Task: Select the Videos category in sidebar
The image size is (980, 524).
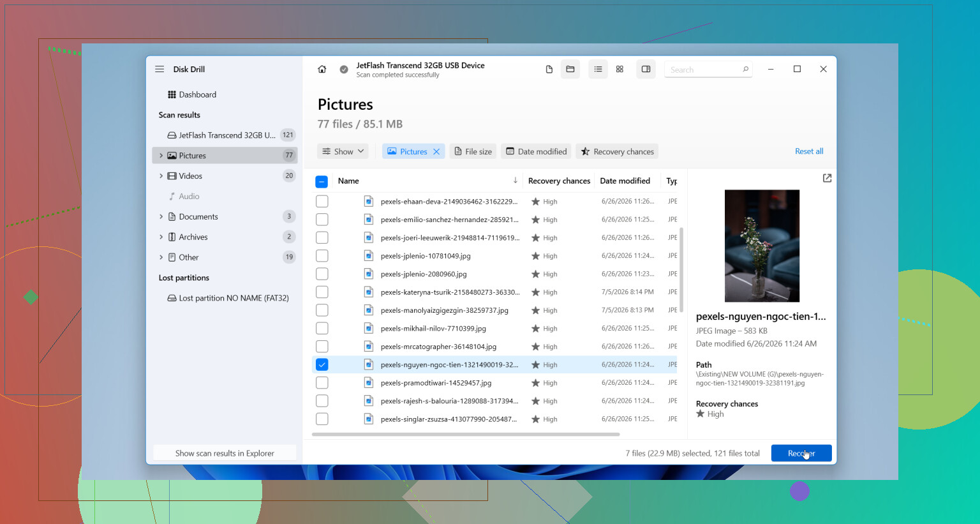Action: 225,176
